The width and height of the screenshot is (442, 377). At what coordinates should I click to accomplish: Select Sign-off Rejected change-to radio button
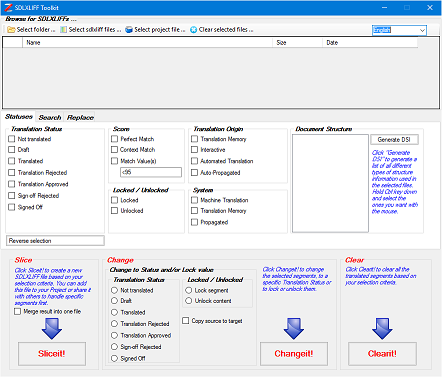point(114,346)
